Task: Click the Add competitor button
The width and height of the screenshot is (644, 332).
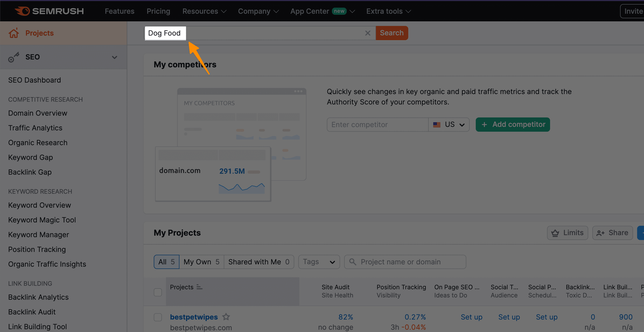Action: [513, 125]
